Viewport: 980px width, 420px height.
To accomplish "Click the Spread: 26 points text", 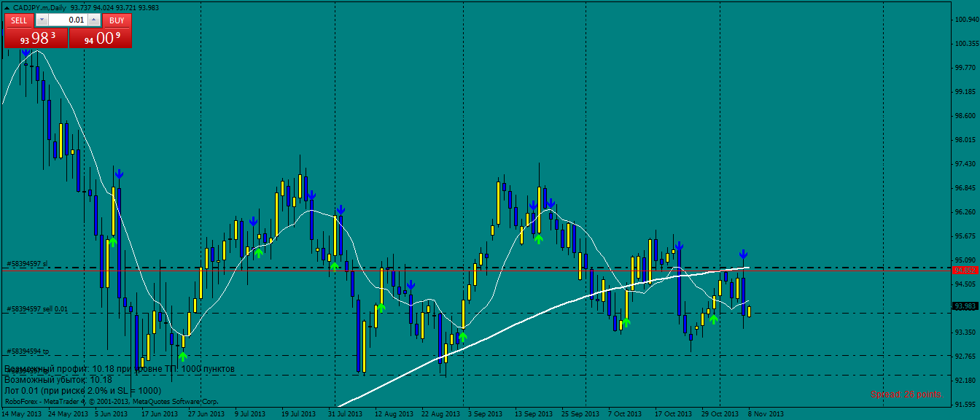I will tap(906, 394).
